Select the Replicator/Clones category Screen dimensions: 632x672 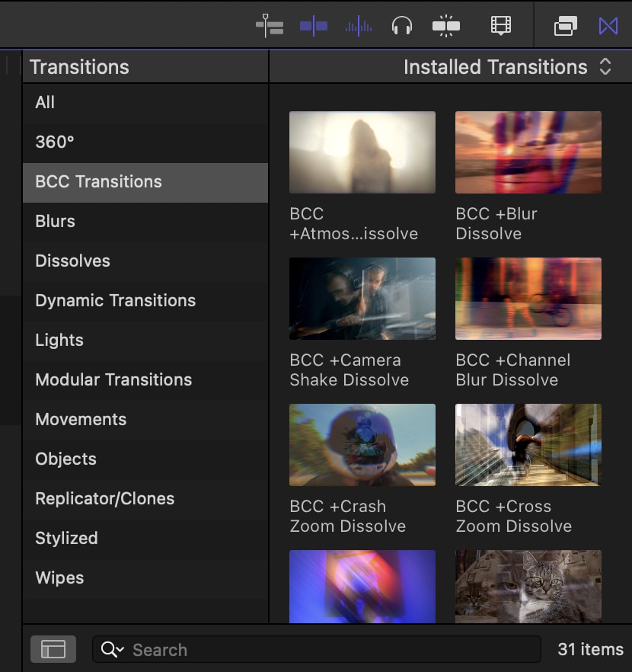pyautogui.click(x=145, y=499)
